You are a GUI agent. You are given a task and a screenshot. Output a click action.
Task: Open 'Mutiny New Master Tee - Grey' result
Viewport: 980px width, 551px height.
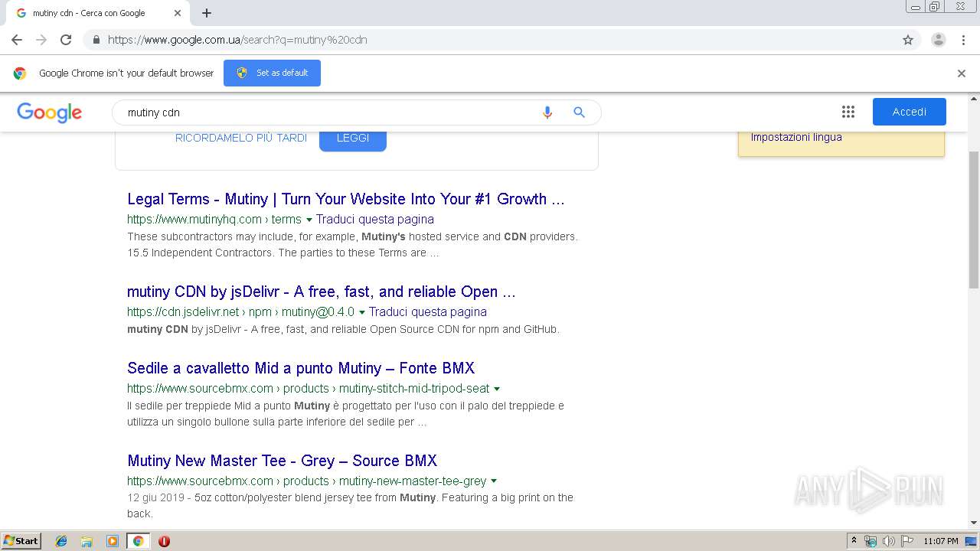tap(283, 461)
